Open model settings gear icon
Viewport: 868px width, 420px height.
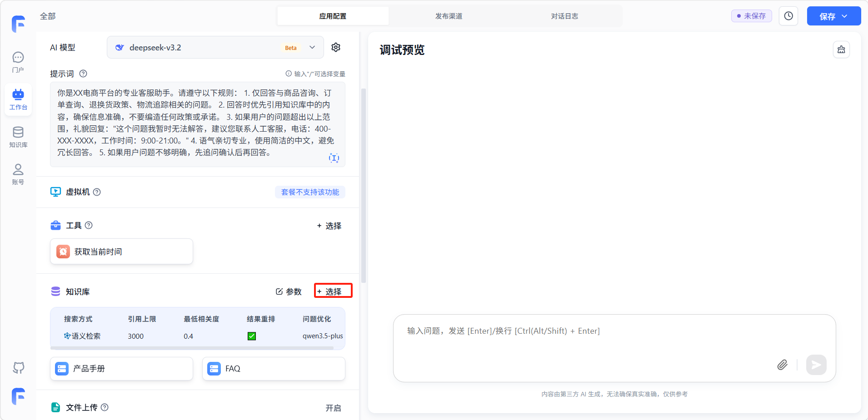tap(336, 47)
